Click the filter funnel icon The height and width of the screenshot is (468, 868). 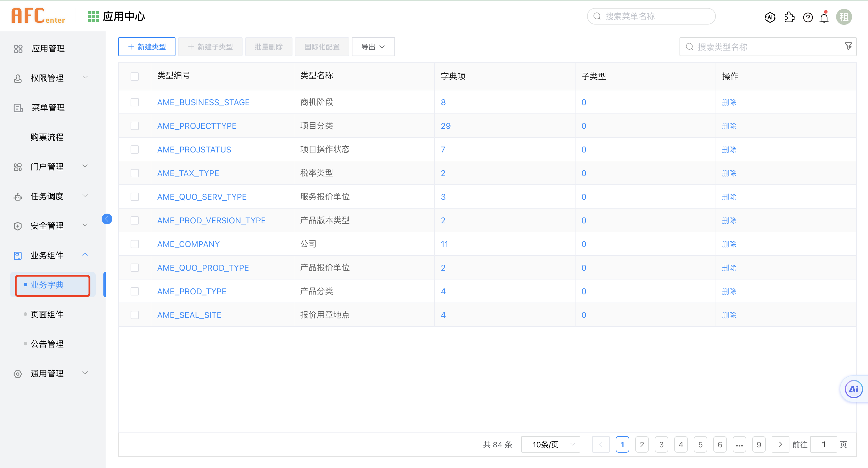(848, 46)
